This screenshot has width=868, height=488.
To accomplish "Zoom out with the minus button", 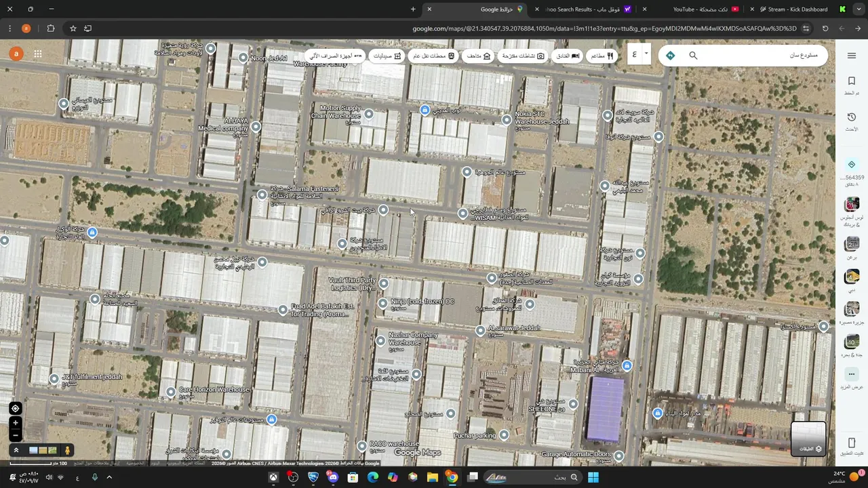I will 15,435.
